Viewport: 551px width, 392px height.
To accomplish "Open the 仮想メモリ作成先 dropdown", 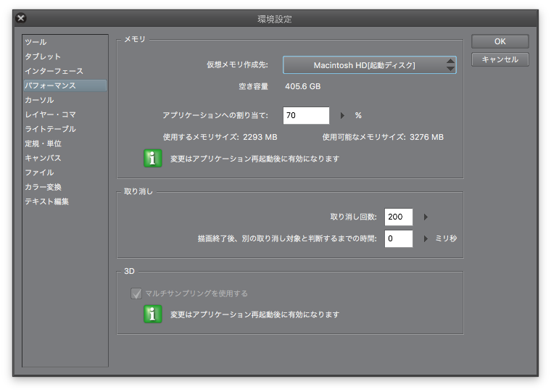I will coord(369,65).
